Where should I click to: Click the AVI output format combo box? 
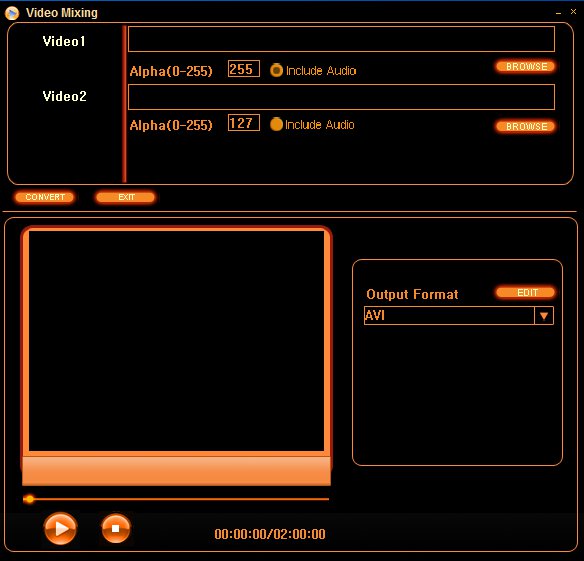458,316
